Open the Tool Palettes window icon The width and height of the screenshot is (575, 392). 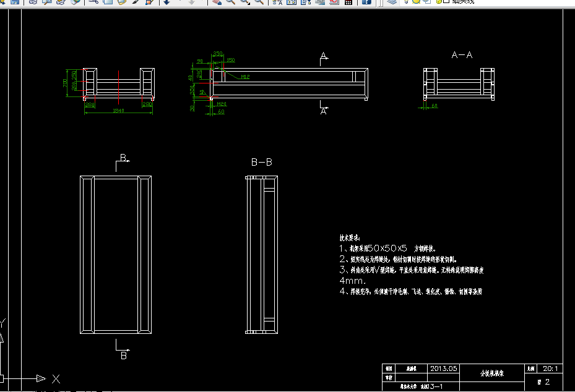[306, 2]
